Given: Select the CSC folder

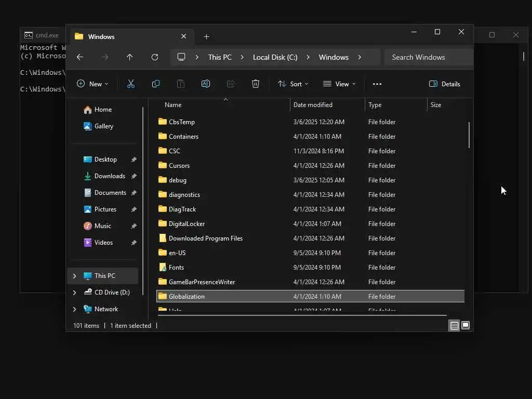Looking at the screenshot, I should point(310,151).
